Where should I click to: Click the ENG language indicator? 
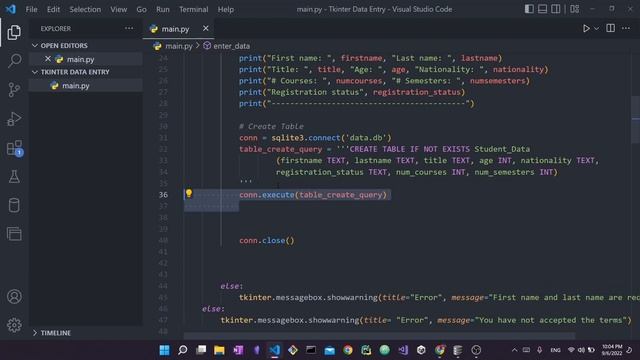tap(555, 350)
